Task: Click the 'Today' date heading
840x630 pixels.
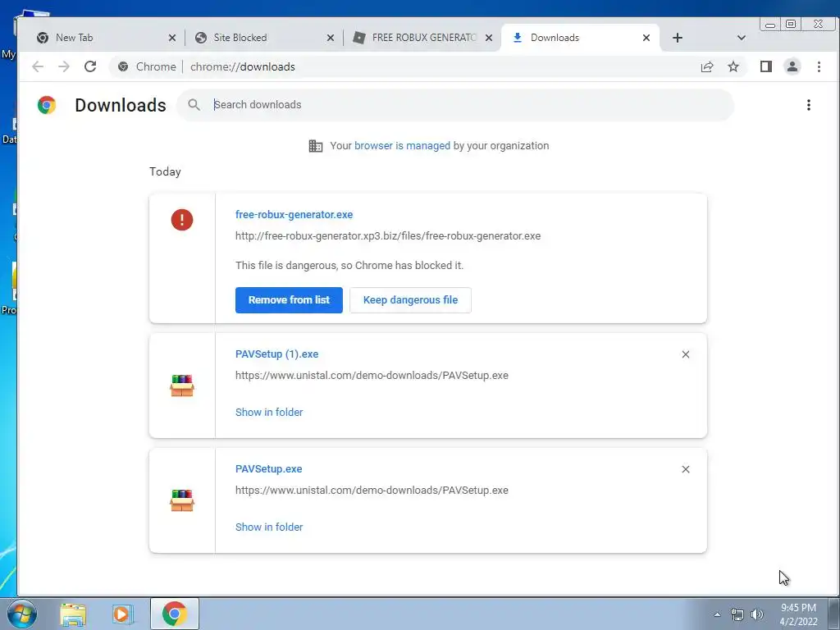Action: pos(165,171)
